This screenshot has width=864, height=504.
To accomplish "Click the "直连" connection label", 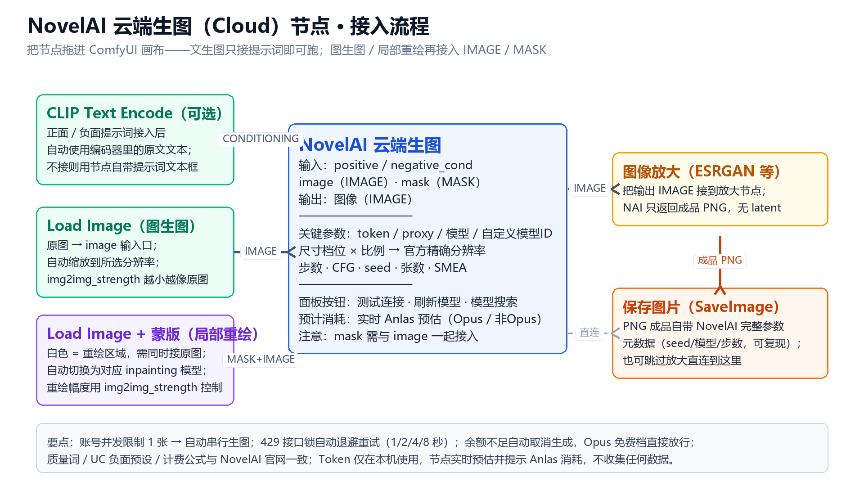I will 589,332.
